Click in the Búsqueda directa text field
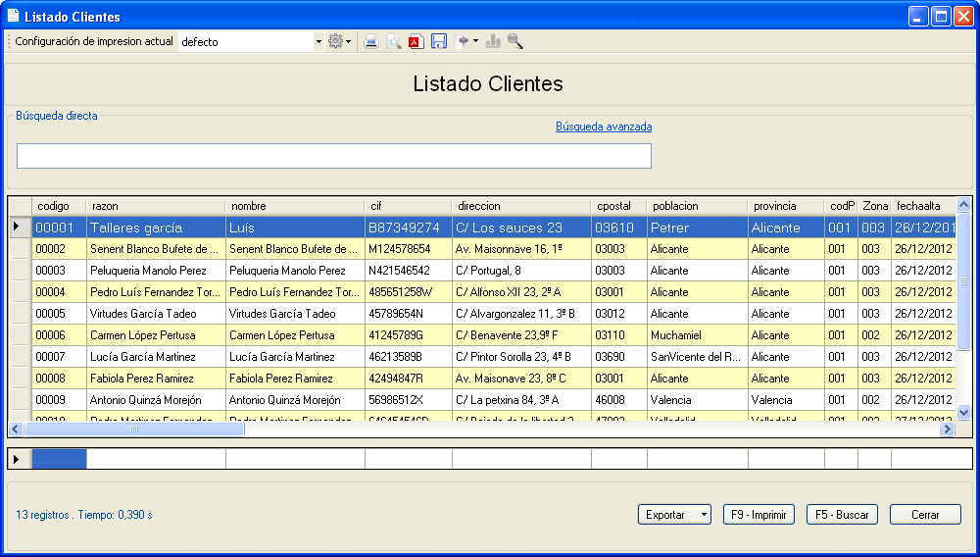Screen dimensions: 980x557 click(x=333, y=156)
